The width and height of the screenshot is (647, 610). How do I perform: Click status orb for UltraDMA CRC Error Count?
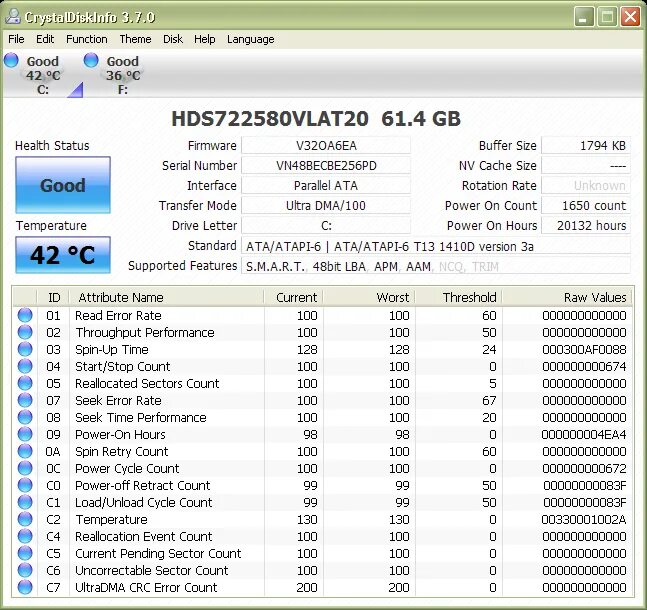click(25, 587)
